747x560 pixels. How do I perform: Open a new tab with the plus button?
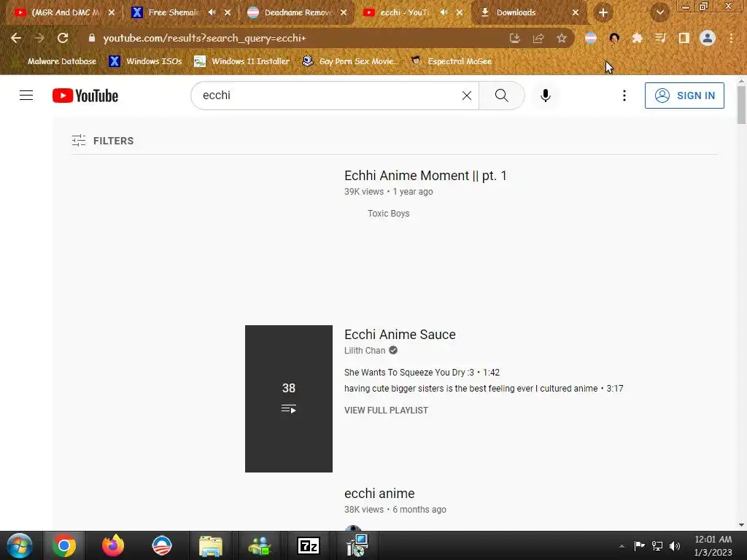click(603, 13)
